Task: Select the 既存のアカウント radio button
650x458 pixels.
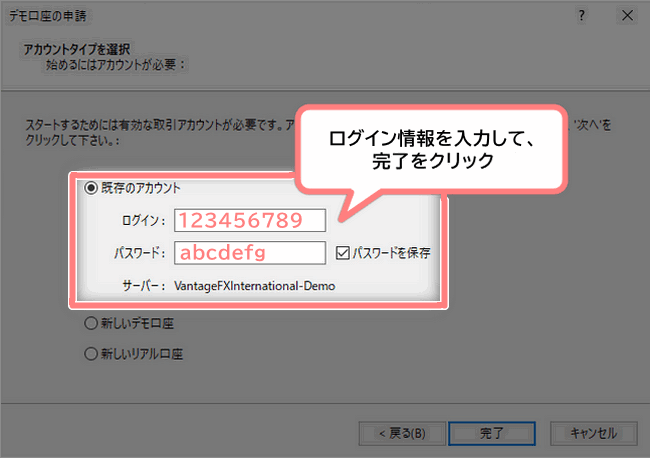Action: click(91, 188)
